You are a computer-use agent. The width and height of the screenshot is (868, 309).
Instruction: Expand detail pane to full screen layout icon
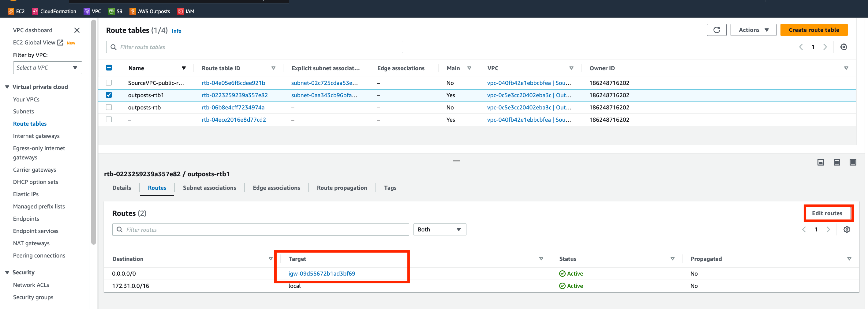pyautogui.click(x=853, y=162)
